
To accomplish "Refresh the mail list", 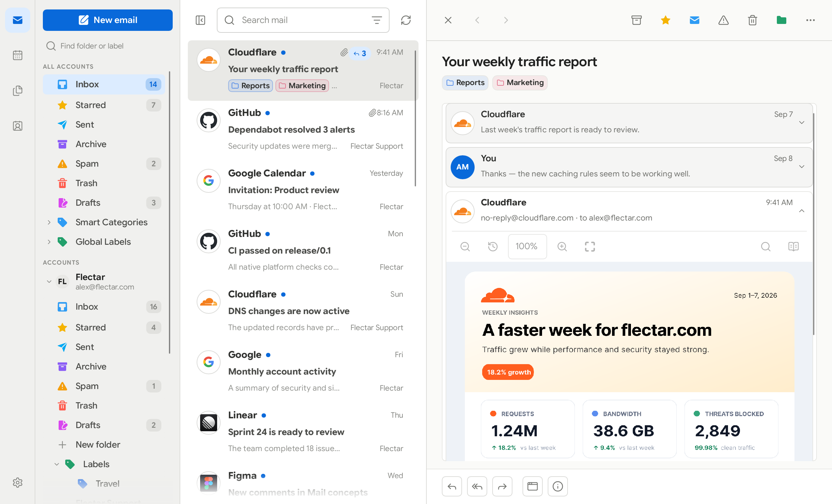I will [406, 20].
